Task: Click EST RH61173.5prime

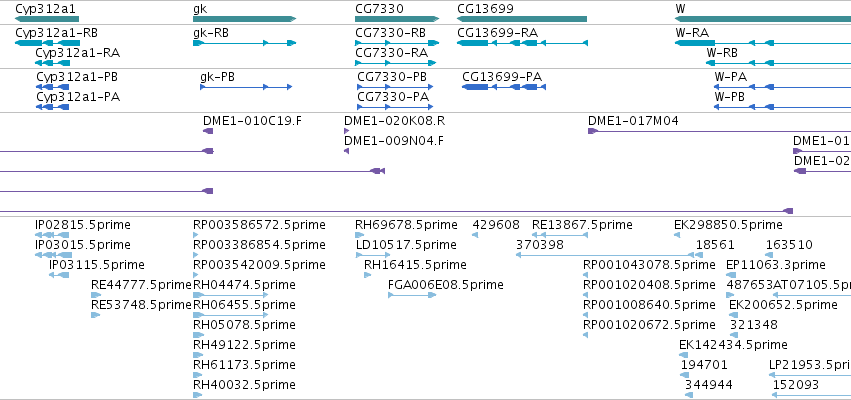Action: point(198,375)
